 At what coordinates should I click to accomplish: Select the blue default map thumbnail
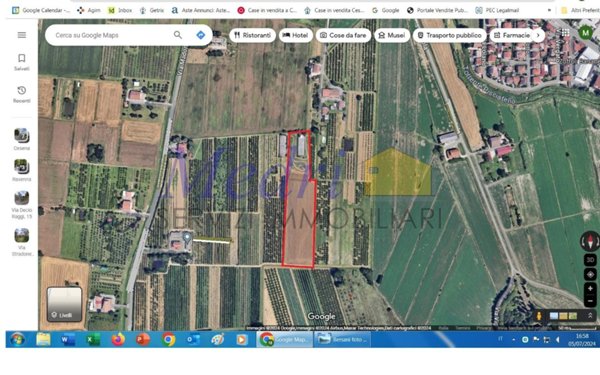coord(554,316)
